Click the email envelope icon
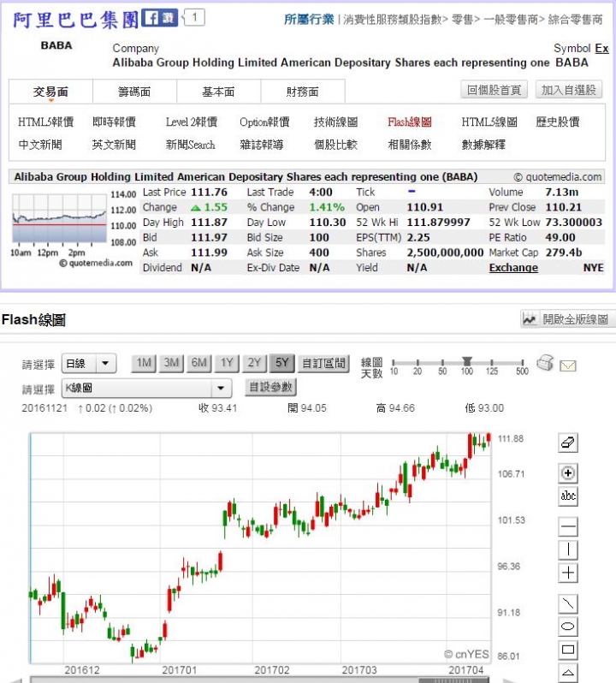The height and width of the screenshot is (683, 616). click(x=568, y=366)
